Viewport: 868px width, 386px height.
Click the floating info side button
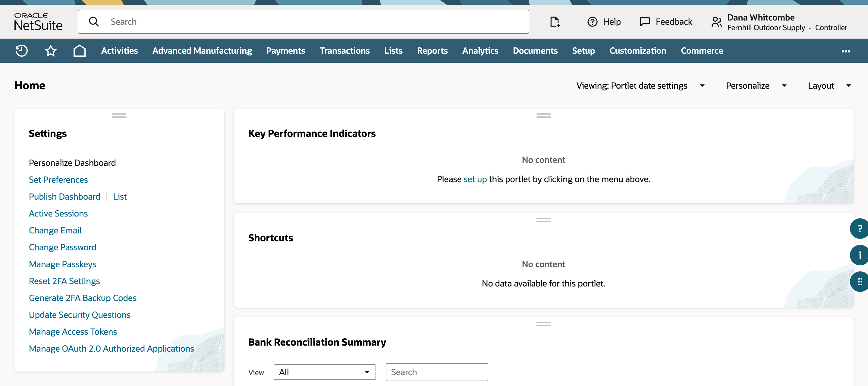coord(859,255)
